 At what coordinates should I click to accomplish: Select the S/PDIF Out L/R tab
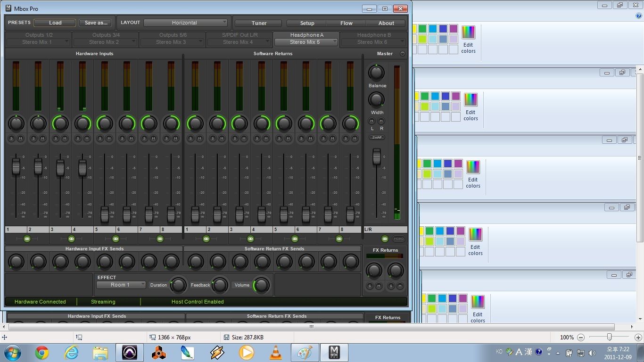(239, 35)
